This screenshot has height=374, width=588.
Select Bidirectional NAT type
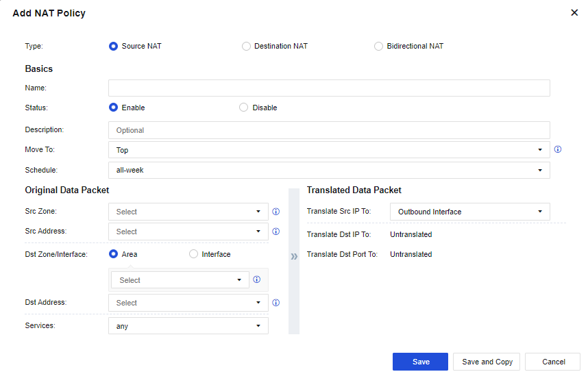(378, 47)
